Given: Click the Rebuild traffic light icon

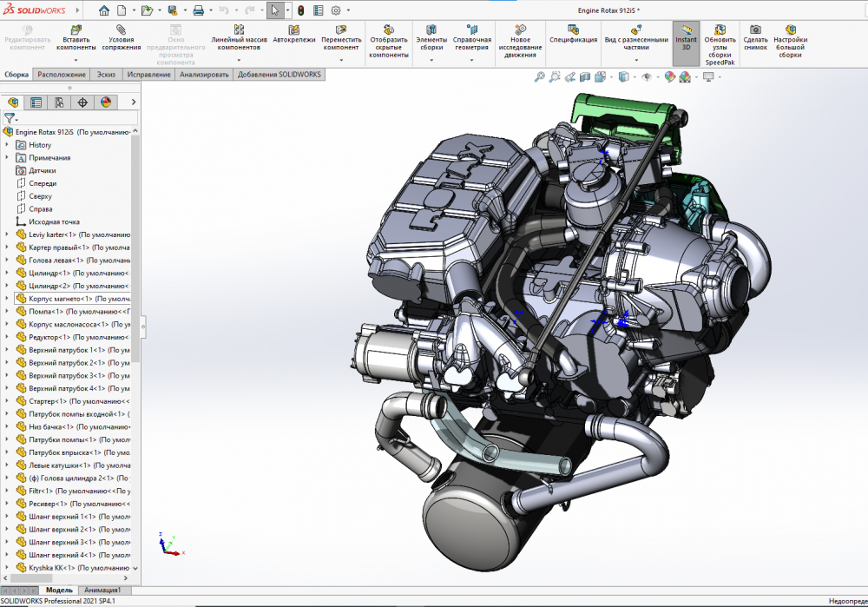Looking at the screenshot, I should click(x=300, y=10).
